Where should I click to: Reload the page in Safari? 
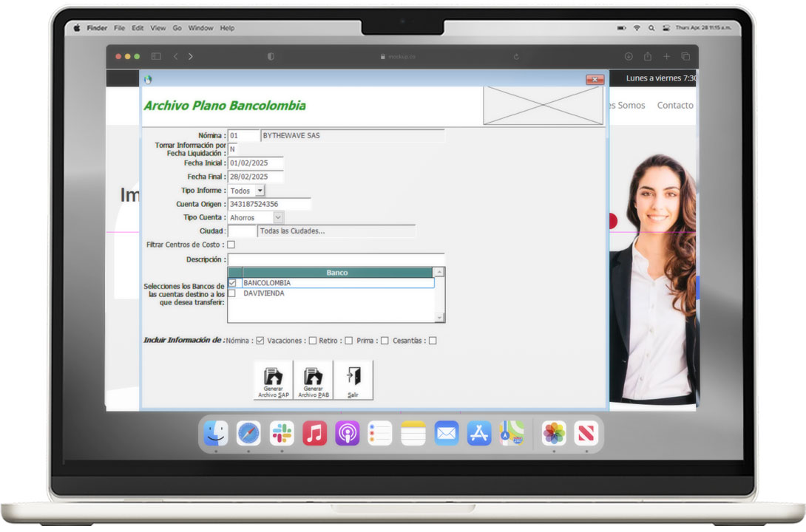tap(516, 56)
